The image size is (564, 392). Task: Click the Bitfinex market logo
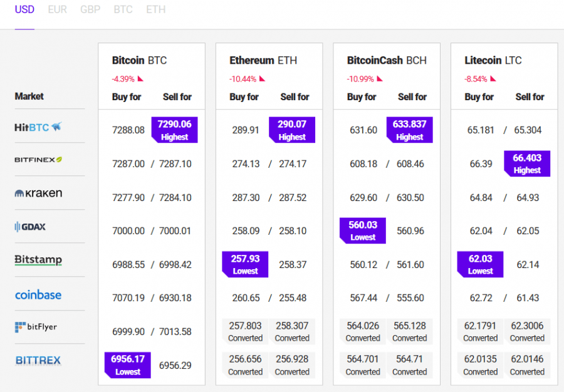[38, 160]
